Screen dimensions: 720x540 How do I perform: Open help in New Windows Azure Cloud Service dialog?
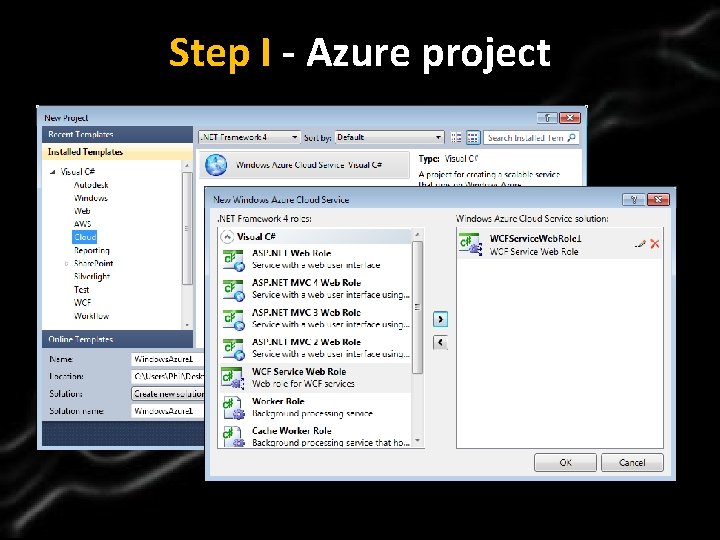click(x=634, y=199)
